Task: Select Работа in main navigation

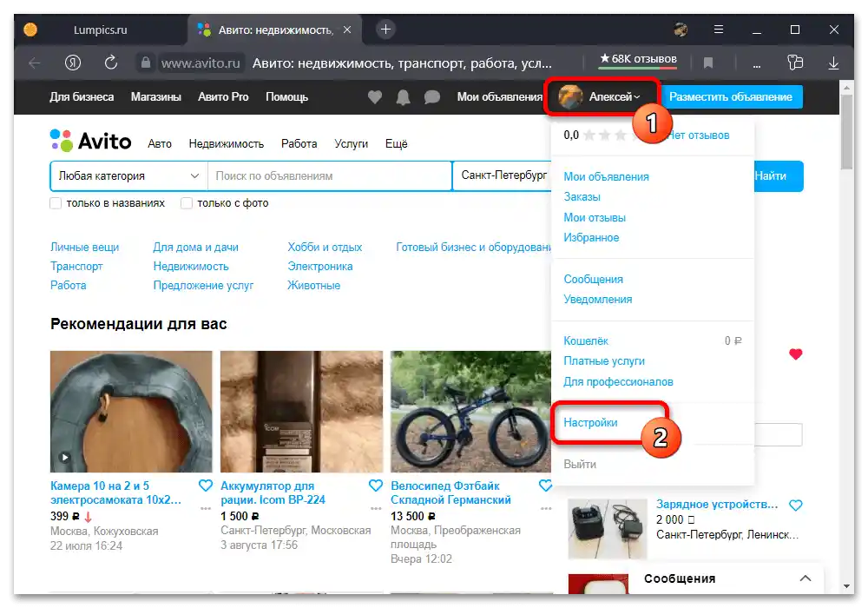Action: [x=299, y=144]
